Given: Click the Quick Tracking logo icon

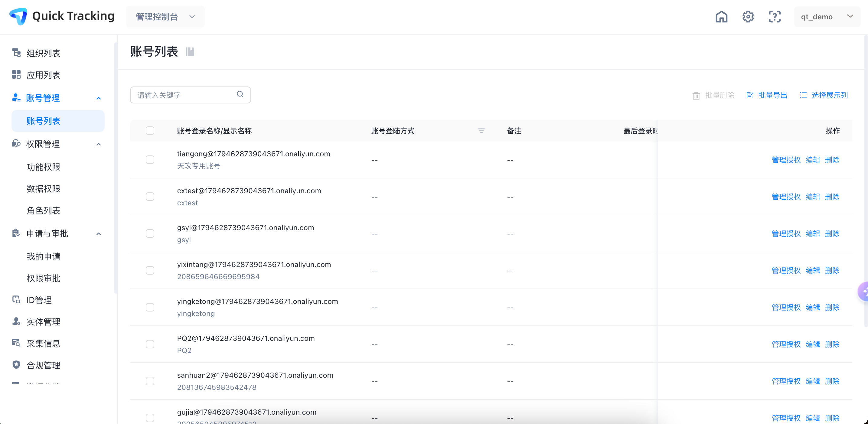Looking at the screenshot, I should click(x=18, y=16).
